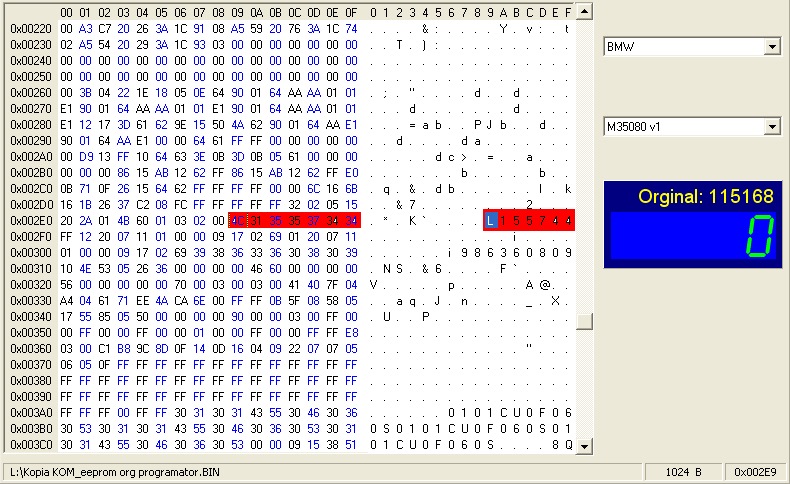Click file path in status bar

(115, 472)
